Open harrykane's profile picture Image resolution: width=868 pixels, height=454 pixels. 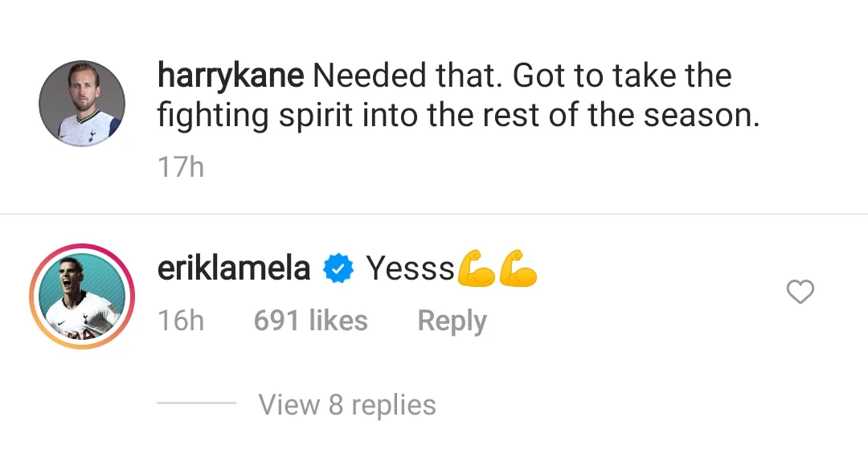82,104
